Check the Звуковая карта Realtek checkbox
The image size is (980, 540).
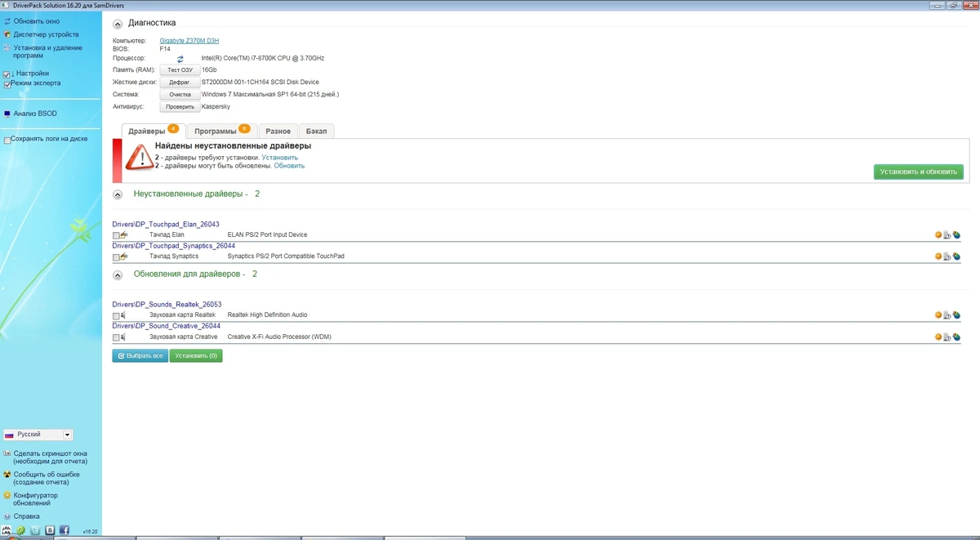[116, 315]
